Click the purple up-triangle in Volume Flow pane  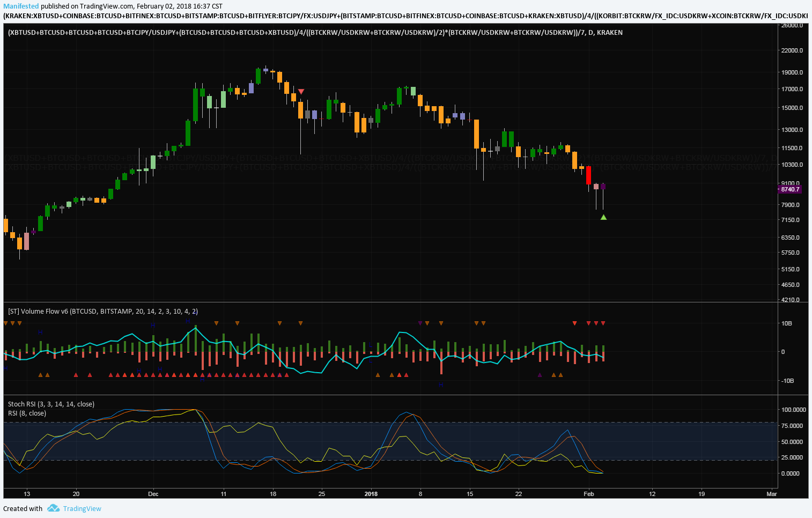[540, 375]
